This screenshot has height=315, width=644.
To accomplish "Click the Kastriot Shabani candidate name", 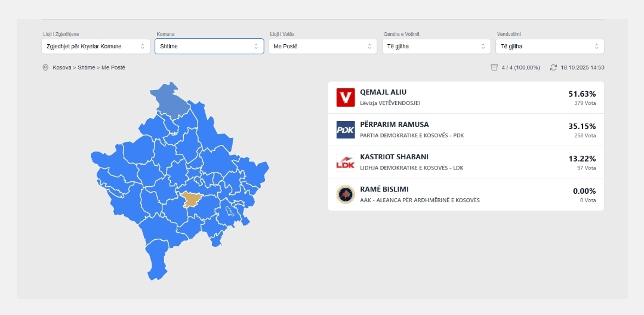I will [394, 157].
